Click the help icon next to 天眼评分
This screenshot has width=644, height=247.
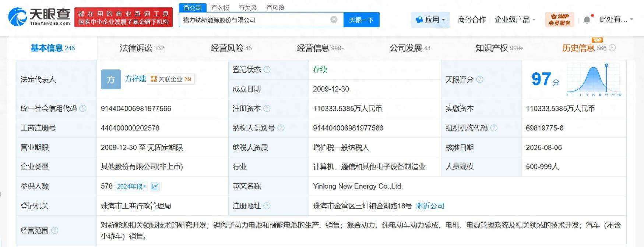click(480, 79)
